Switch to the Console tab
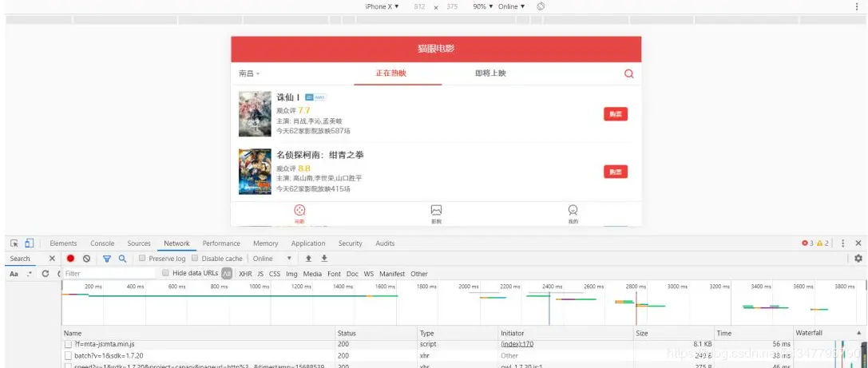This screenshot has width=868, height=368. tap(102, 243)
